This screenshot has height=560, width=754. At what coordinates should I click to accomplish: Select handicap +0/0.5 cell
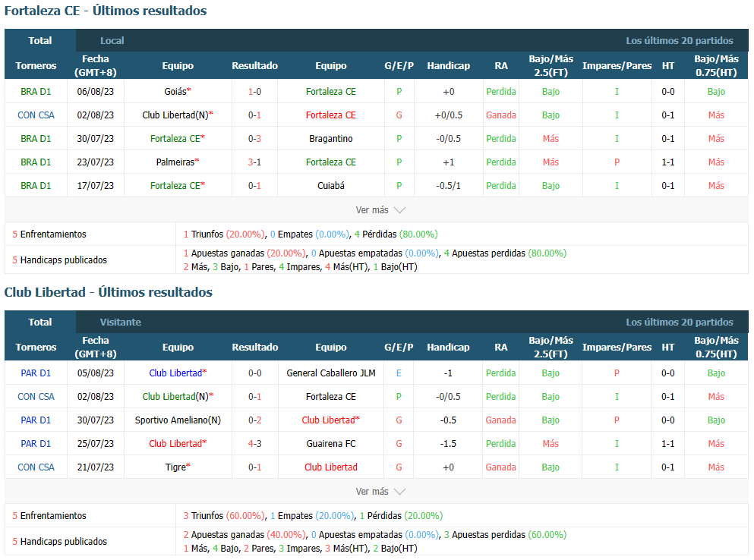click(x=448, y=115)
